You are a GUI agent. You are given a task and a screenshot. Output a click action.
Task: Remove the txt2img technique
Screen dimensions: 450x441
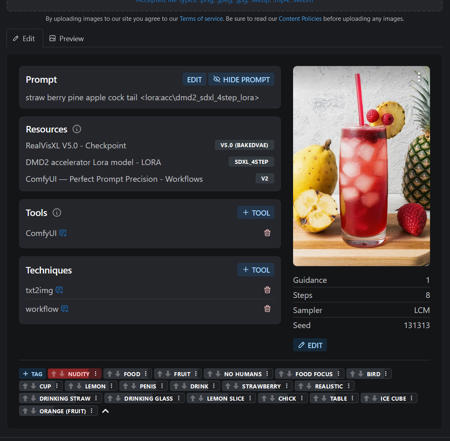267,290
